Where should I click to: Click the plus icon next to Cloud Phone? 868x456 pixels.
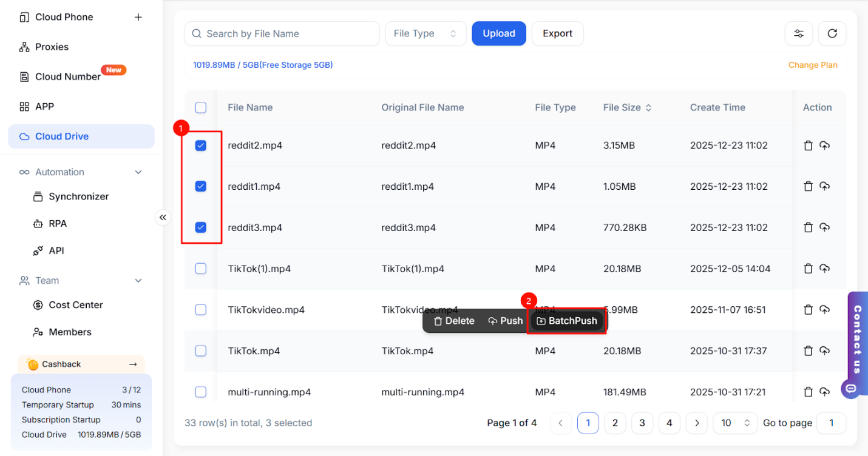click(138, 17)
